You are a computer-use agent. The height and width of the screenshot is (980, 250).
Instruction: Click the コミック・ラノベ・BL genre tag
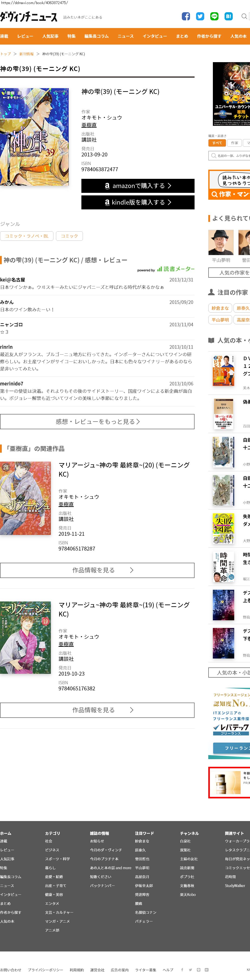[x=27, y=236]
